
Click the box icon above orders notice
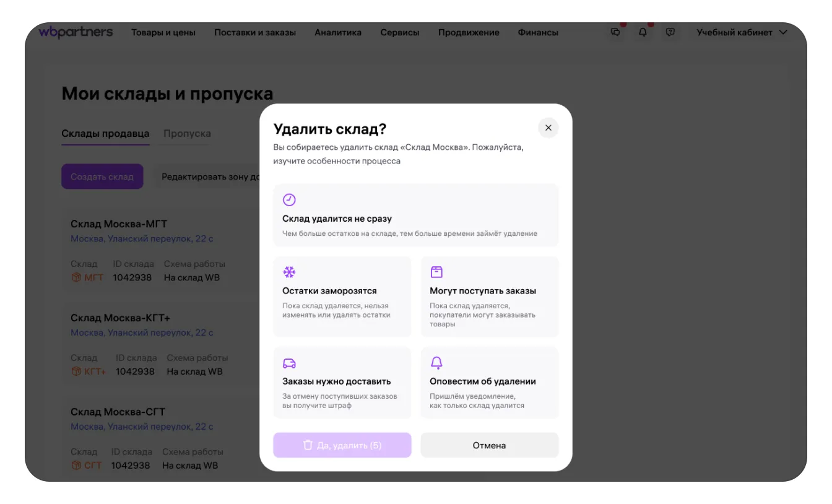(x=436, y=272)
